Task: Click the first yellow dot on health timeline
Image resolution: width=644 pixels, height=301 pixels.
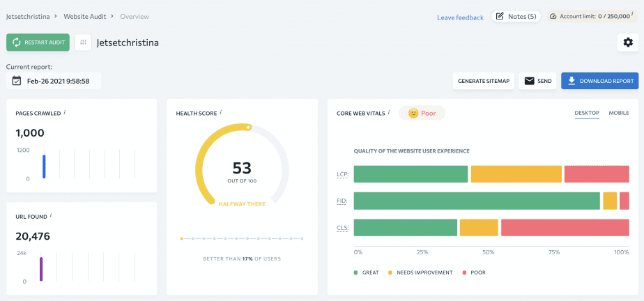Action: coord(182,238)
